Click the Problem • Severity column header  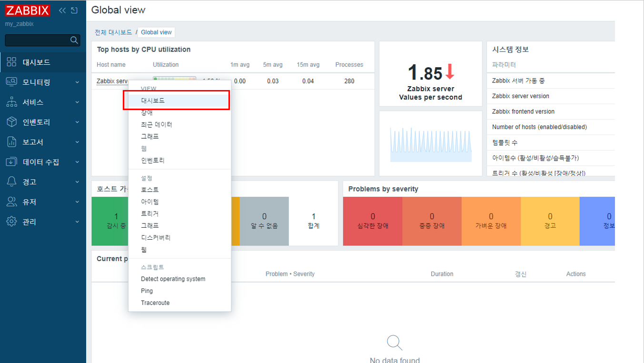pyautogui.click(x=290, y=274)
